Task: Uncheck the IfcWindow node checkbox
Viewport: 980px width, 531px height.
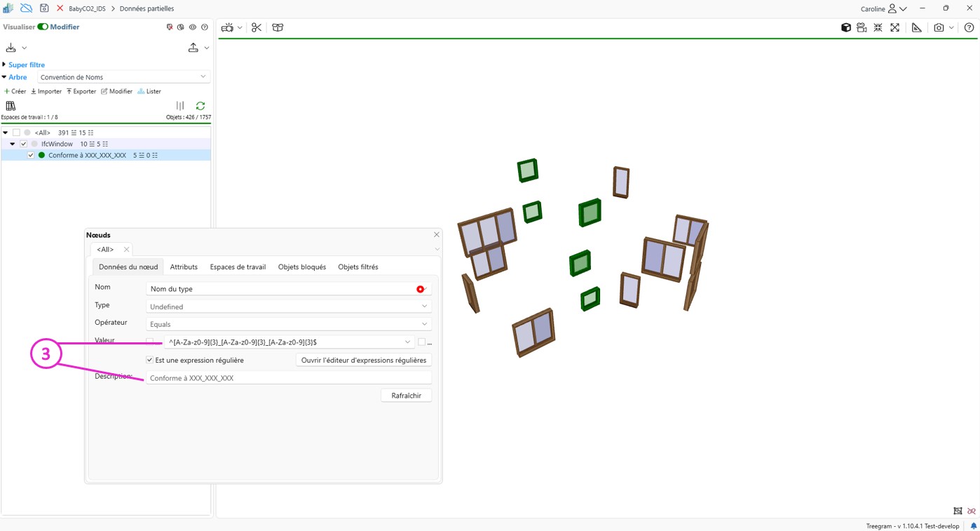Action: point(23,144)
